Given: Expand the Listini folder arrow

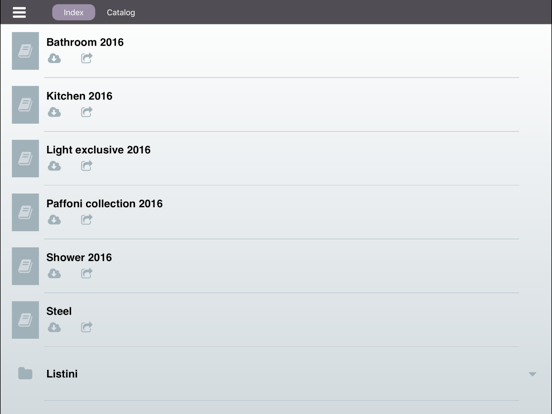Looking at the screenshot, I should pyautogui.click(x=532, y=374).
